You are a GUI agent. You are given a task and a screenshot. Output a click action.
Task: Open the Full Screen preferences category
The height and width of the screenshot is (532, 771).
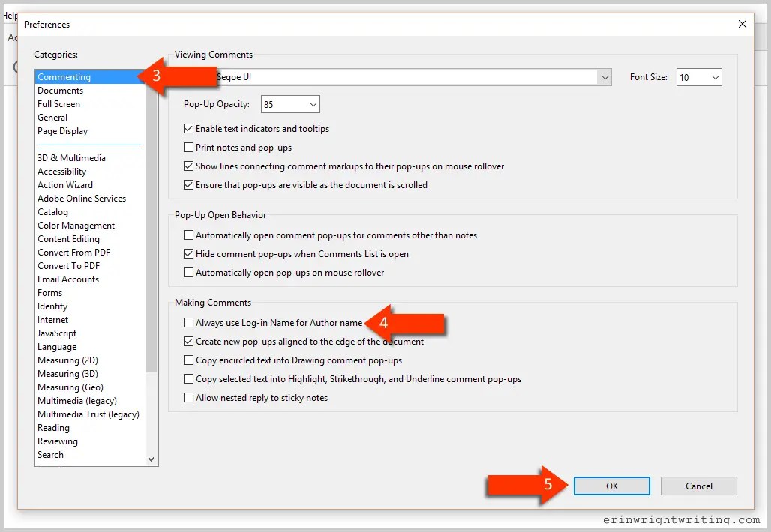(58, 103)
